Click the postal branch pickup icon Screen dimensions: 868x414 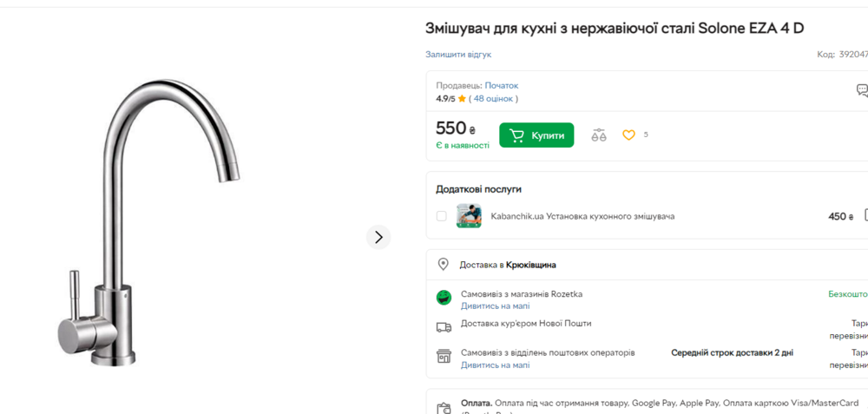[x=444, y=357]
